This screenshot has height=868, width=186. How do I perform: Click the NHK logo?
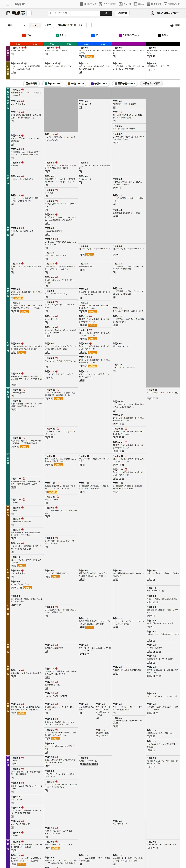tap(20, 4)
